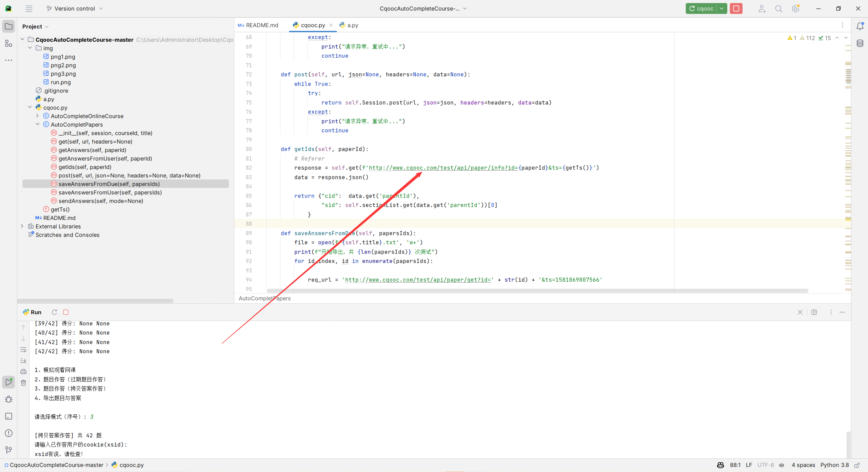Open the IDE Settings gear
868x472 pixels.
pos(795,8)
